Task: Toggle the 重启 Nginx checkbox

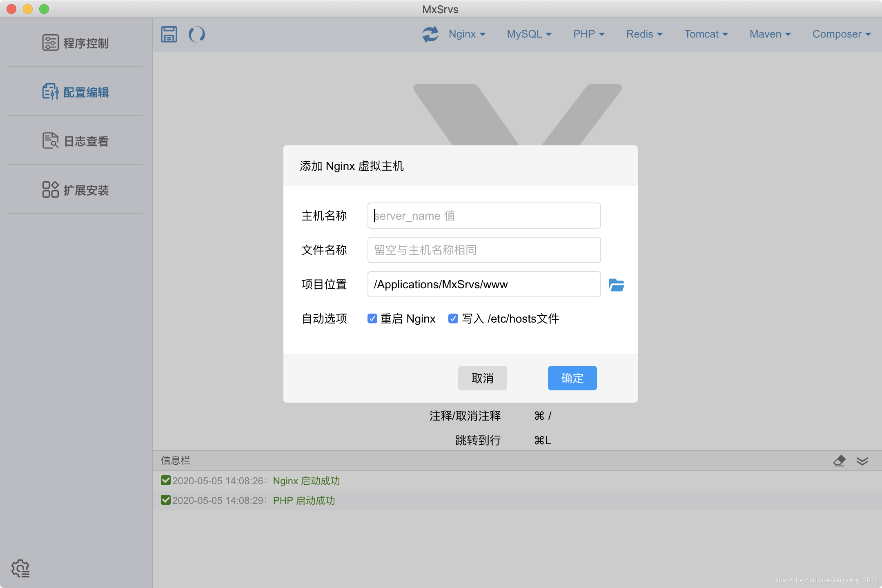Action: 372,318
